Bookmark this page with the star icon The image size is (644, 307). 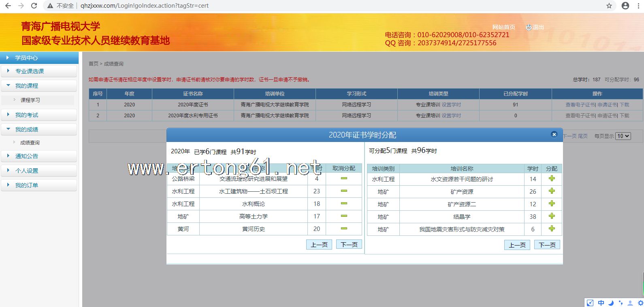coord(609,6)
